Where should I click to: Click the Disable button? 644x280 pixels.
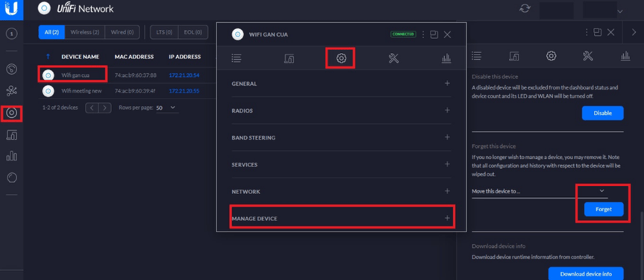pyautogui.click(x=602, y=113)
